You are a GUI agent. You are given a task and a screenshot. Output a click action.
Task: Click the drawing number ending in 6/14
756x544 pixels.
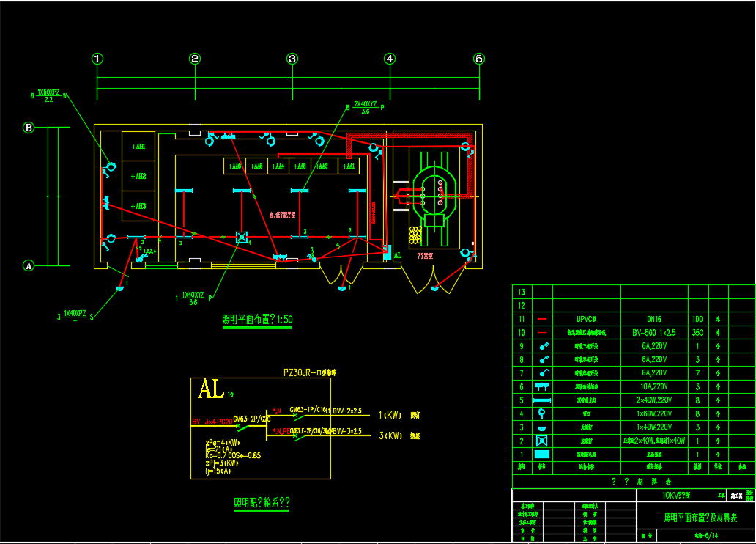706,535
